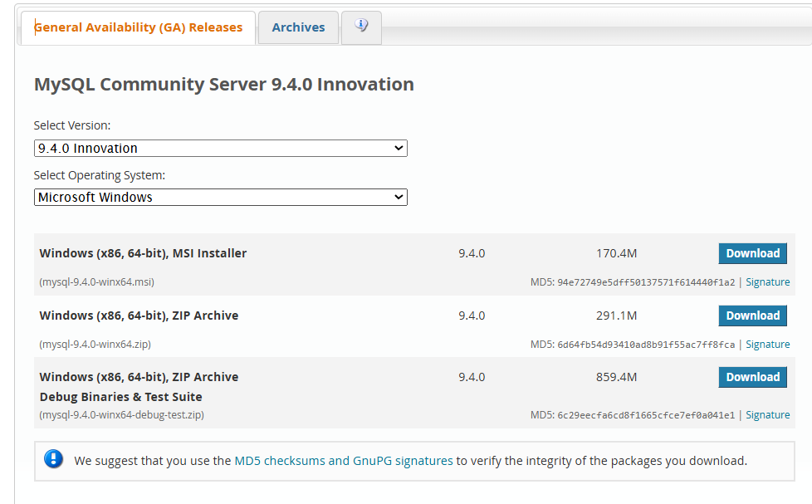The image size is (812, 504).
Task: Download the MSI Installer package
Action: click(752, 253)
